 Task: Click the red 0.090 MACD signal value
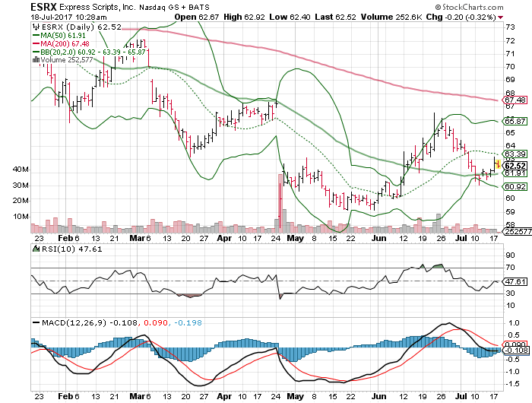[155, 322]
